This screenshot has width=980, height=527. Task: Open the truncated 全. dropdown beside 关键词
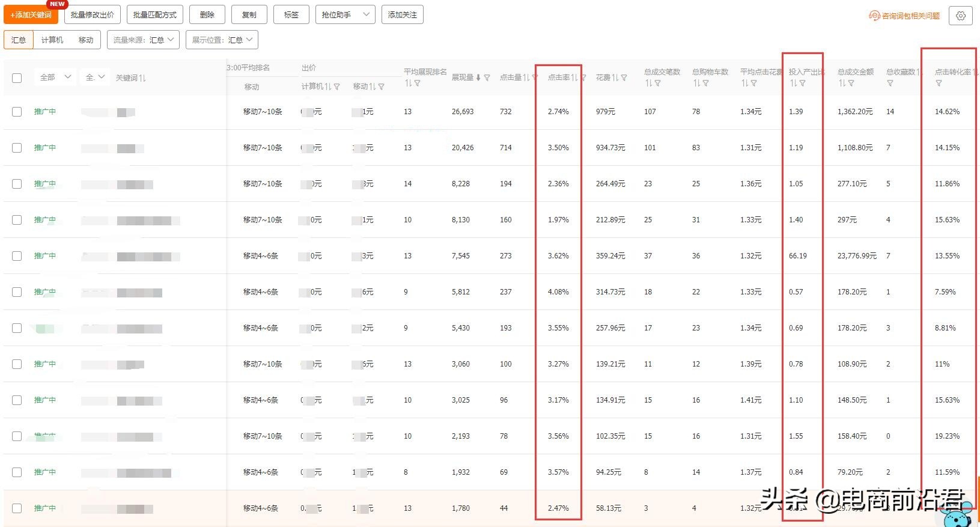(x=95, y=77)
